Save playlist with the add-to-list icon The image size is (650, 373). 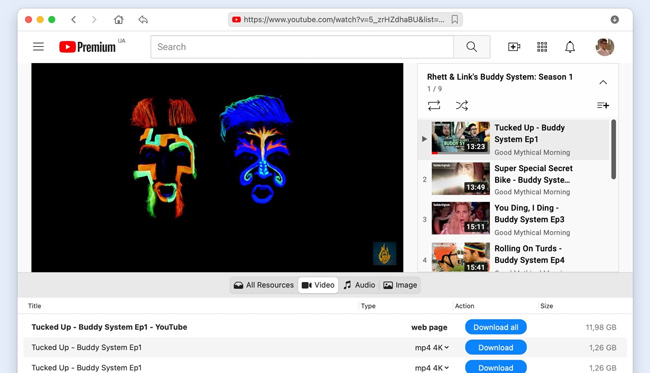[603, 105]
